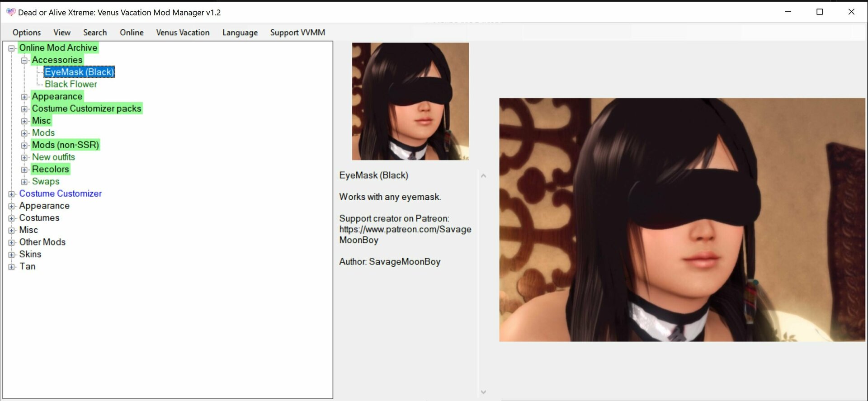Open the Support VVMM menu
The image size is (868, 401).
(x=297, y=33)
